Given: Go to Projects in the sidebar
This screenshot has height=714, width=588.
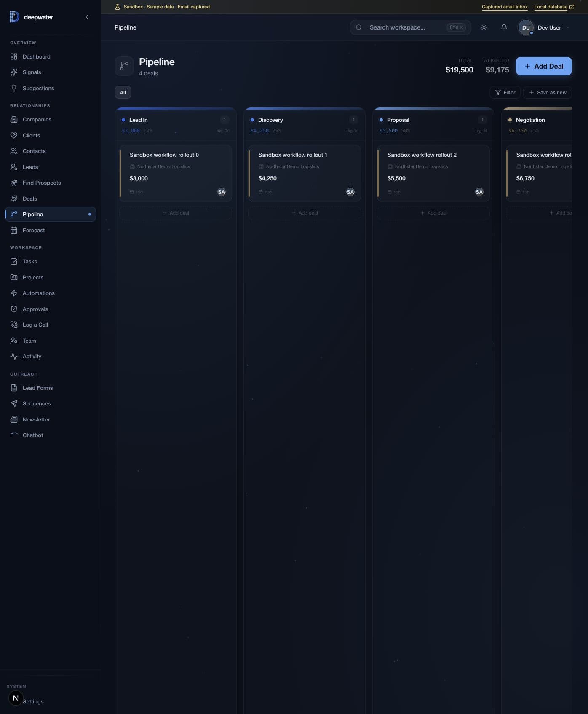Looking at the screenshot, I should 51,277.
